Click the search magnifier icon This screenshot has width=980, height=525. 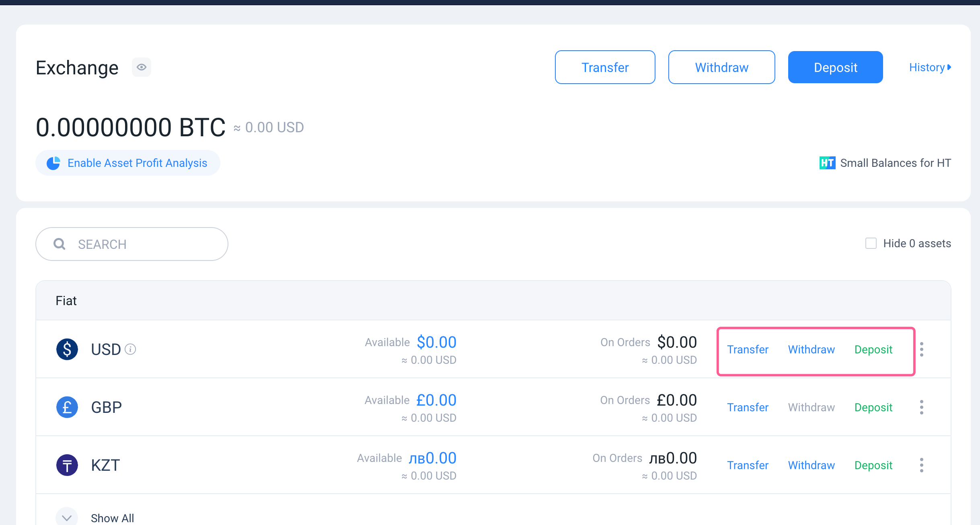pos(60,244)
